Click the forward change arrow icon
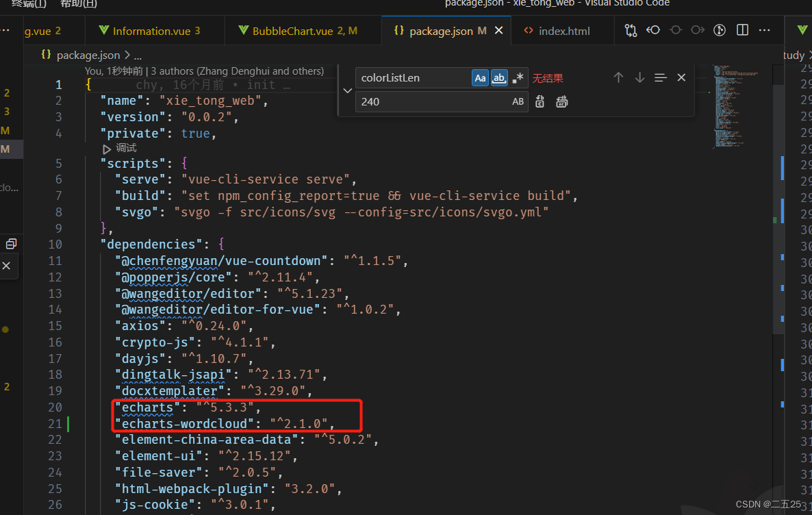812x515 pixels. 698,30
